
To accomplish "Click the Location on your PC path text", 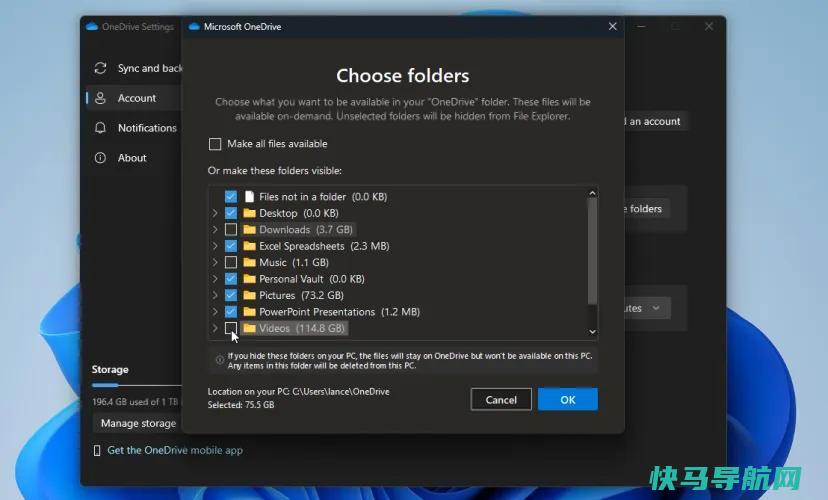I will [x=298, y=392].
